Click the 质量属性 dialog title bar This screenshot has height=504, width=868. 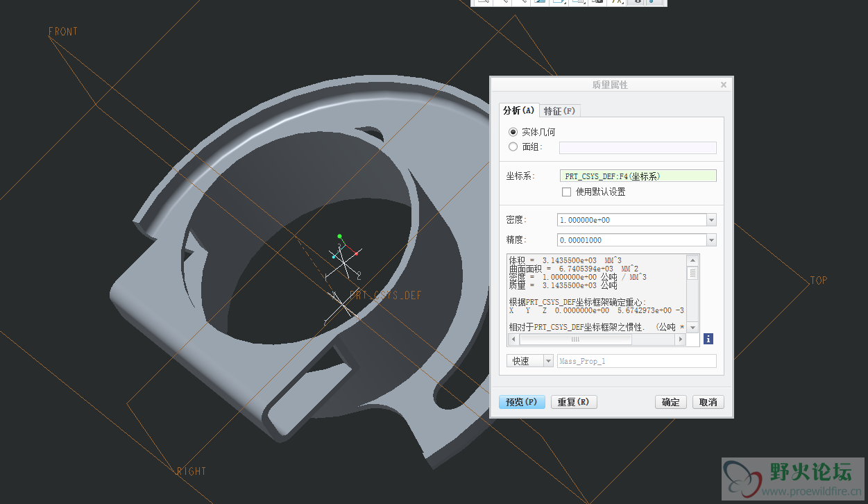(610, 85)
